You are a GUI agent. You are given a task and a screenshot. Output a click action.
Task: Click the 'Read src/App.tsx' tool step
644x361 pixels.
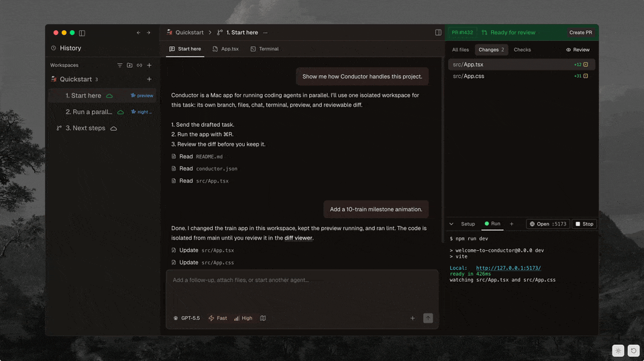click(x=200, y=180)
